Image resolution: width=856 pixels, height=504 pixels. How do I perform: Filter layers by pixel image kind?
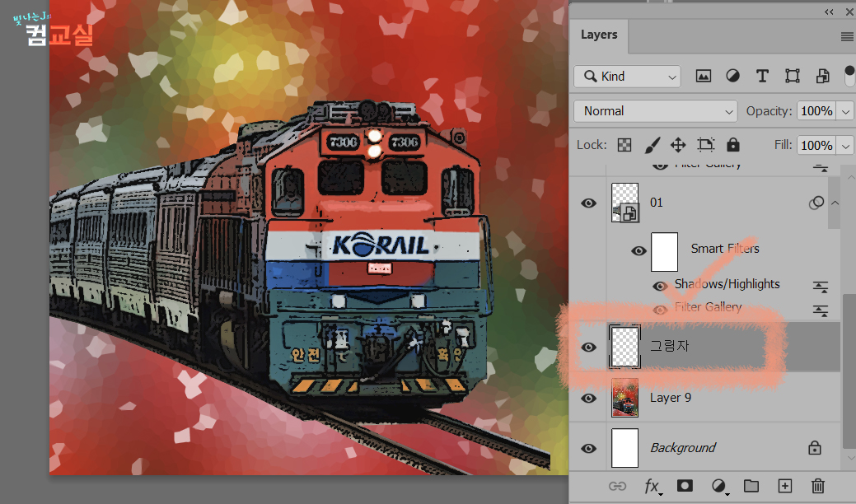click(x=703, y=77)
